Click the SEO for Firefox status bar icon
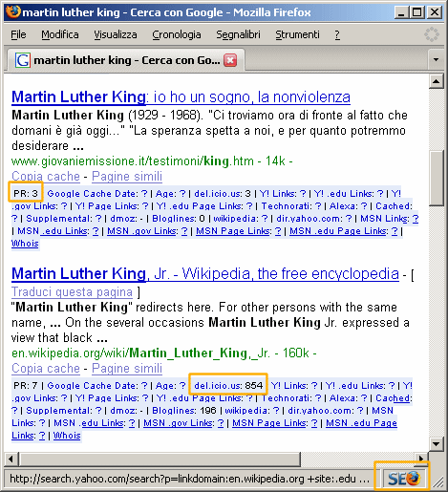 (404, 478)
